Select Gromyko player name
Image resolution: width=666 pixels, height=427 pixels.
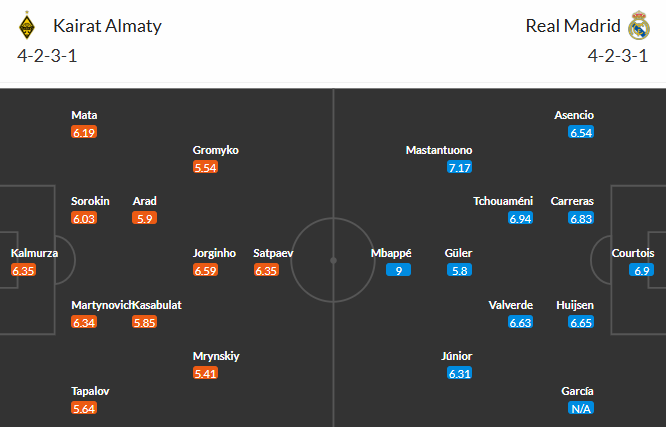(216, 150)
